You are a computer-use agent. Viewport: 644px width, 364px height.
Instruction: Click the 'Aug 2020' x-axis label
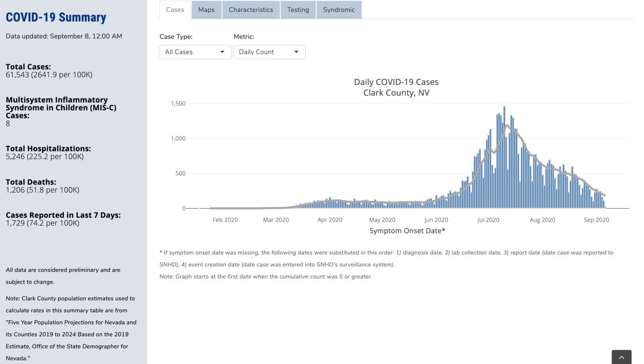[x=542, y=220]
